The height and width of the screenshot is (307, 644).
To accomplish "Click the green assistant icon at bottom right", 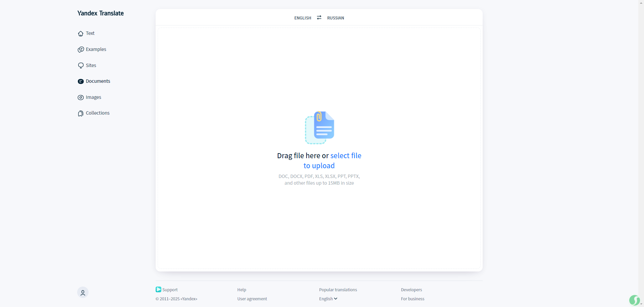I will (x=634, y=300).
